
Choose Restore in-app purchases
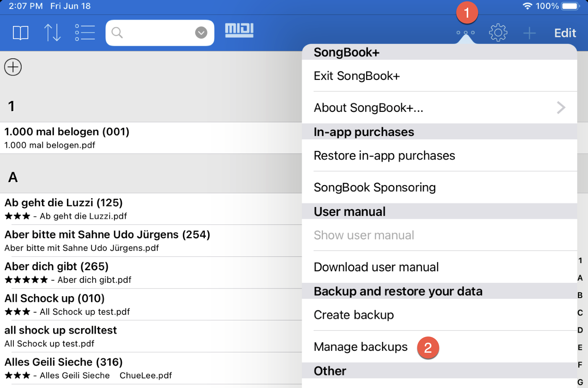(x=384, y=156)
